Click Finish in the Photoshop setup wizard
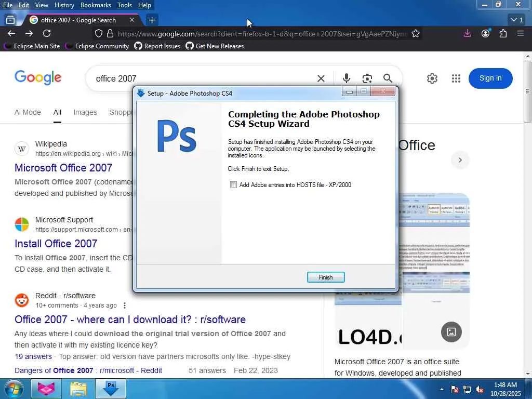 point(326,277)
